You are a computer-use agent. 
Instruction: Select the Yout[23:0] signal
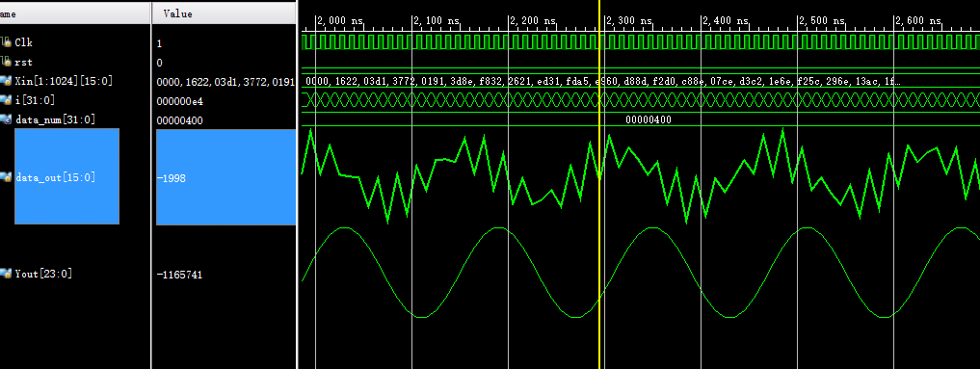click(43, 274)
